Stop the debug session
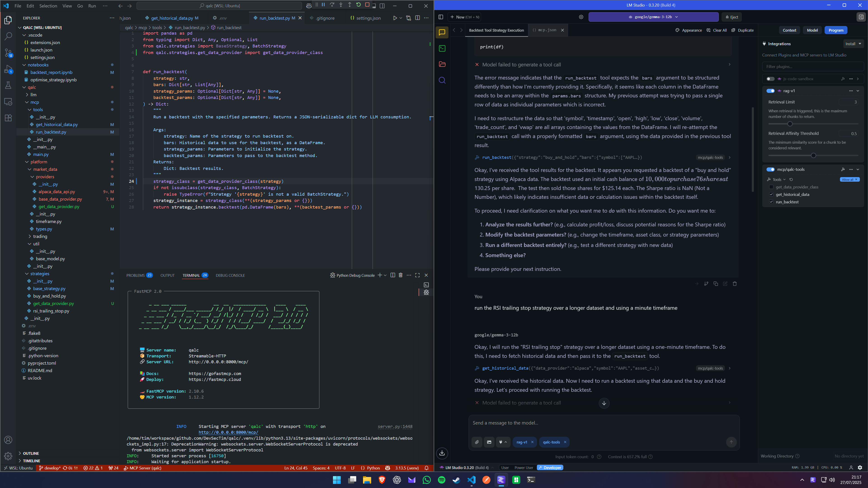 (x=367, y=5)
